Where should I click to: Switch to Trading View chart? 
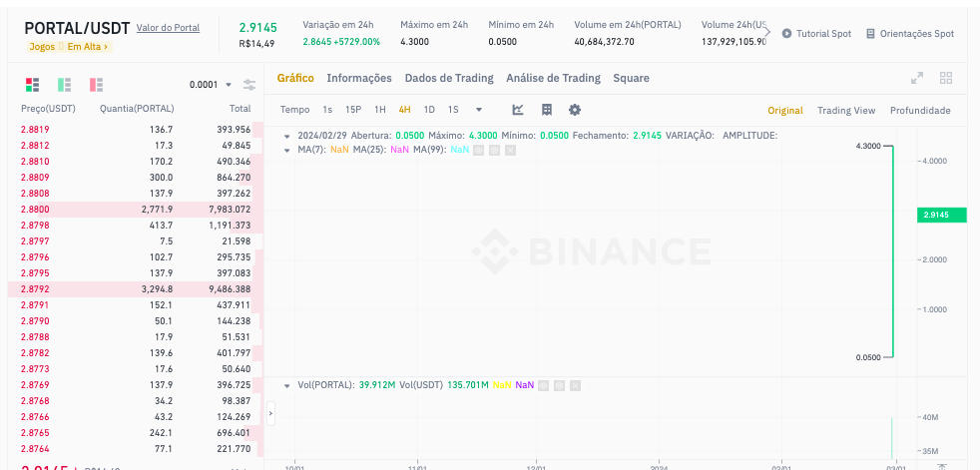(846, 111)
